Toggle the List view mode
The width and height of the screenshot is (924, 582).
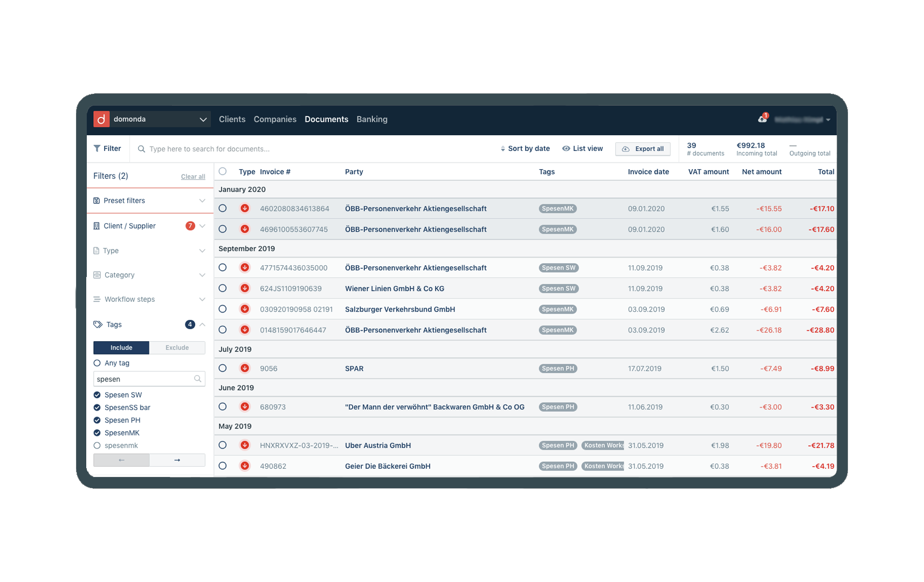[582, 149]
